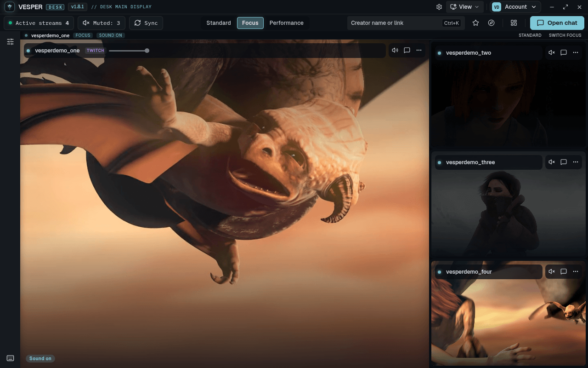Click SWITCH FOCUS link
The width and height of the screenshot is (588, 368).
pos(565,35)
